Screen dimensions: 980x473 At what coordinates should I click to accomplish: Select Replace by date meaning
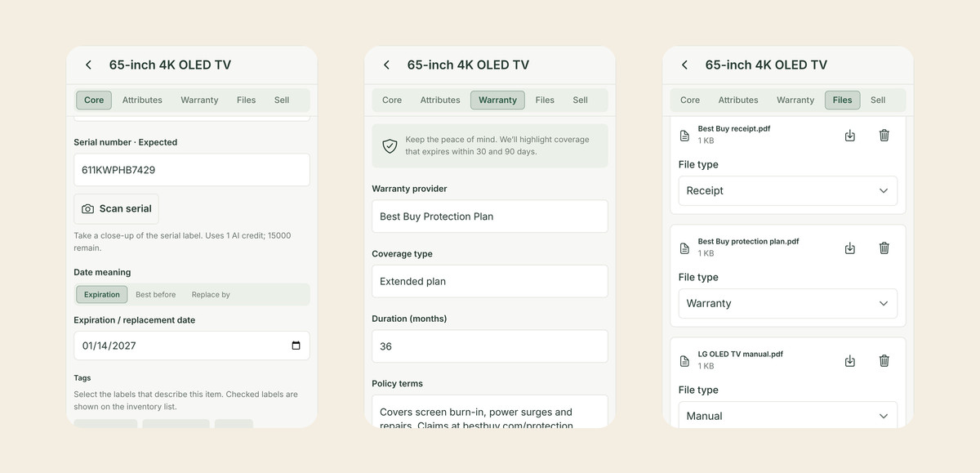coord(211,295)
